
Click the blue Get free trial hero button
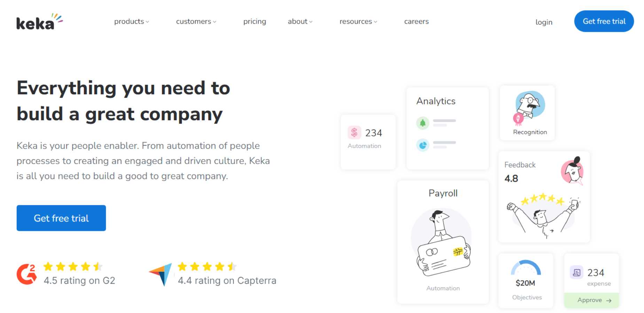(x=61, y=218)
